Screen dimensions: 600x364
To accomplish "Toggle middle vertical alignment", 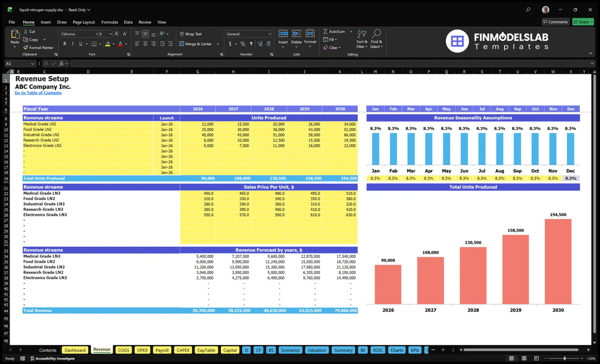I will pos(145,34).
